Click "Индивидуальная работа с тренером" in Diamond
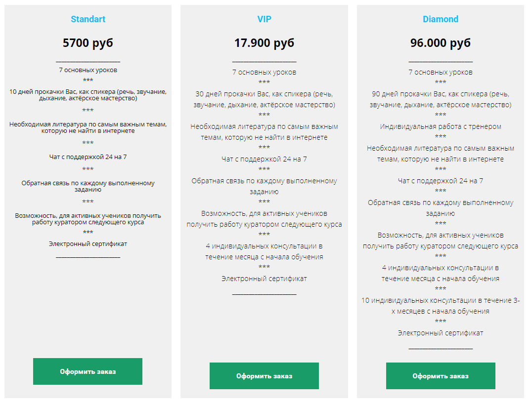Image resolution: width=532 pixels, height=406 pixels. 440,126
